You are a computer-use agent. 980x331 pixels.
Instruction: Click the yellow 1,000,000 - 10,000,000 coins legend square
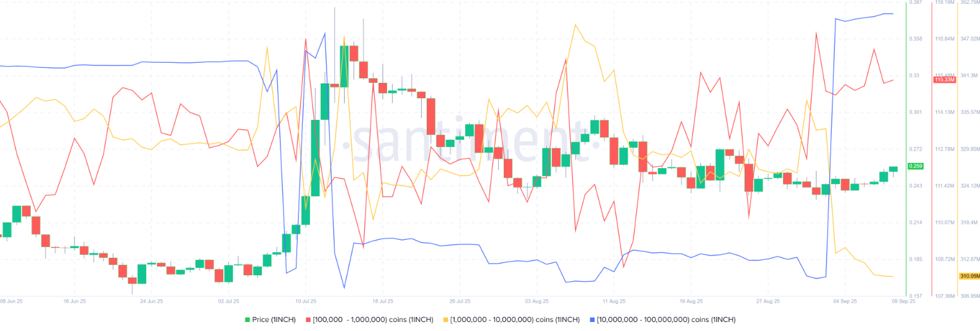pos(445,319)
